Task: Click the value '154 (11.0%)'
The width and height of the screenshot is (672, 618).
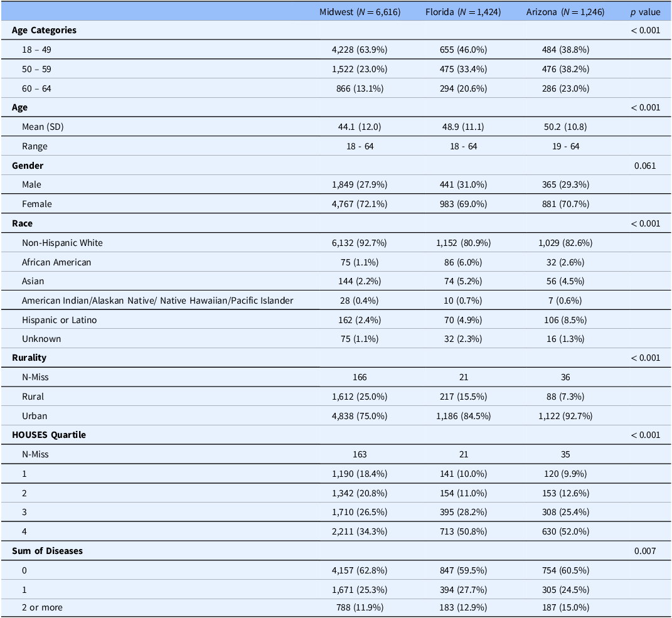Action: coord(463,493)
